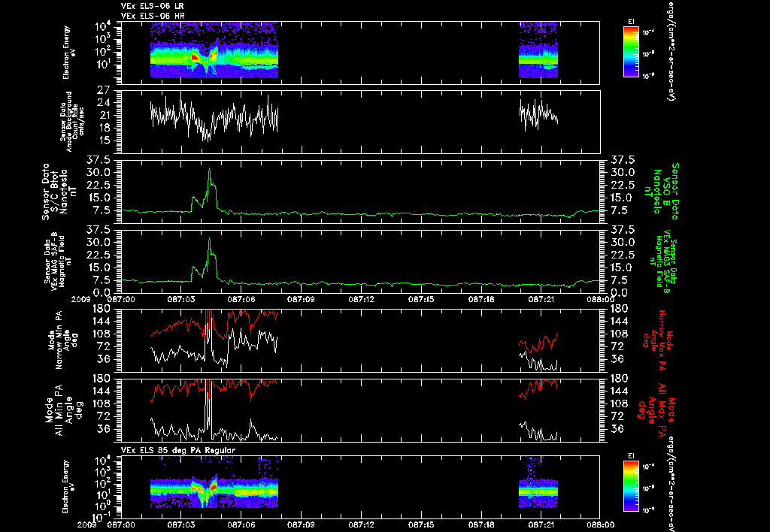The height and width of the screenshot is (532, 770).
Task: Click the '27' tick on count rate axis
Action: [x=104, y=90]
